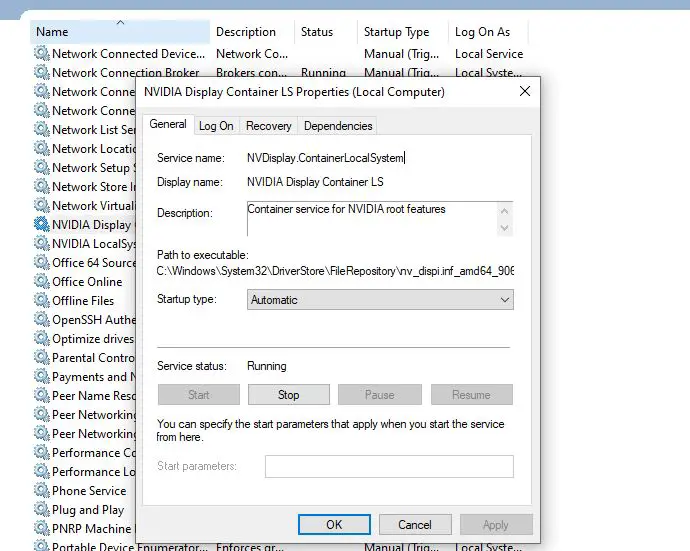The height and width of the screenshot is (551, 690).
Task: Sort services by the Name column header
Action: pyautogui.click(x=120, y=32)
